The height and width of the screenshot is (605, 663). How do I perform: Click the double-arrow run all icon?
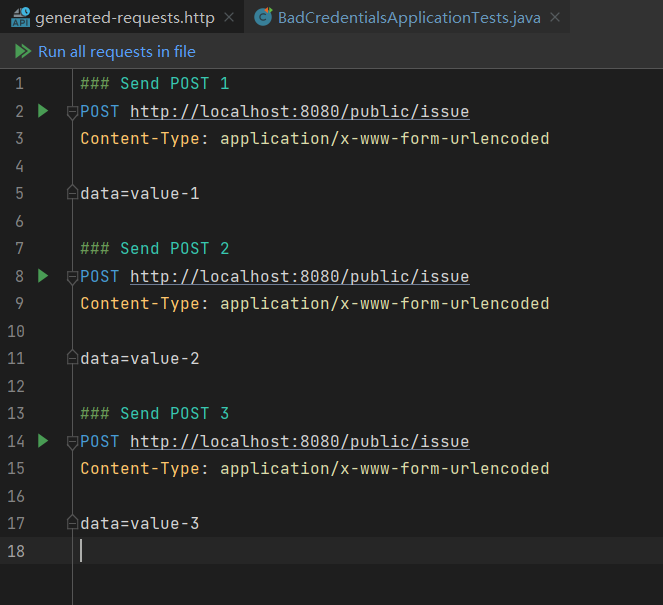(x=23, y=52)
